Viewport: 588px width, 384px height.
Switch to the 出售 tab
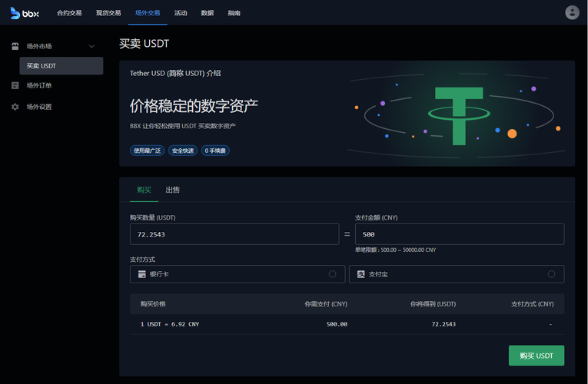(x=173, y=190)
